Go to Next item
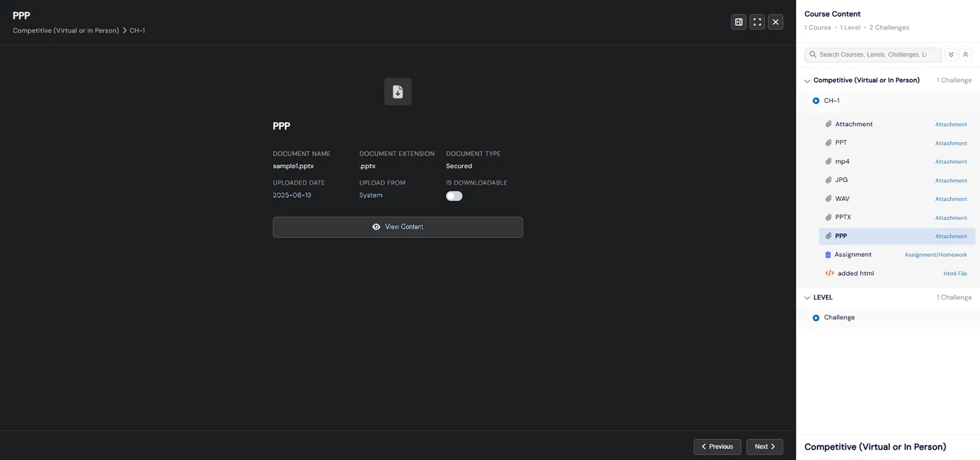 tap(764, 447)
